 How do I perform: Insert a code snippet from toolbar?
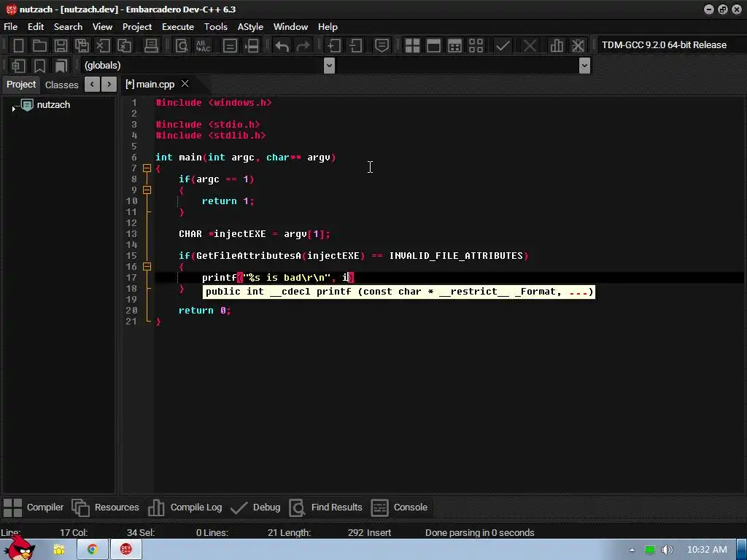pos(18,66)
